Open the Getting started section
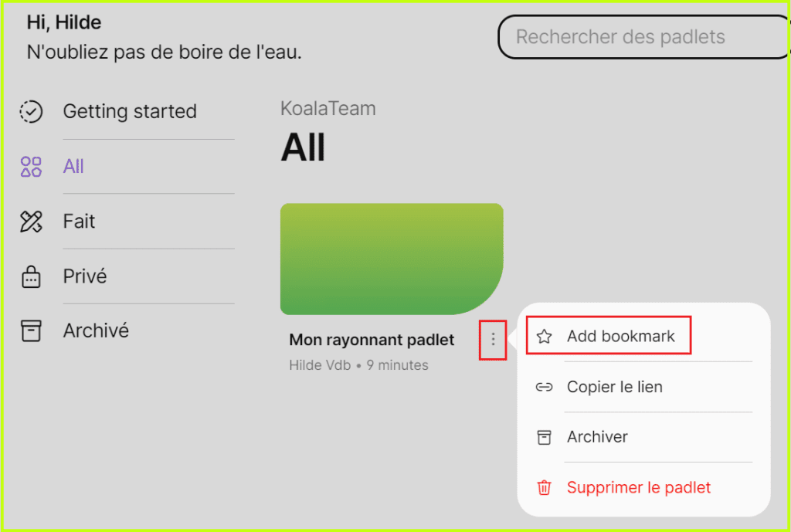The image size is (791, 532). coord(130,111)
